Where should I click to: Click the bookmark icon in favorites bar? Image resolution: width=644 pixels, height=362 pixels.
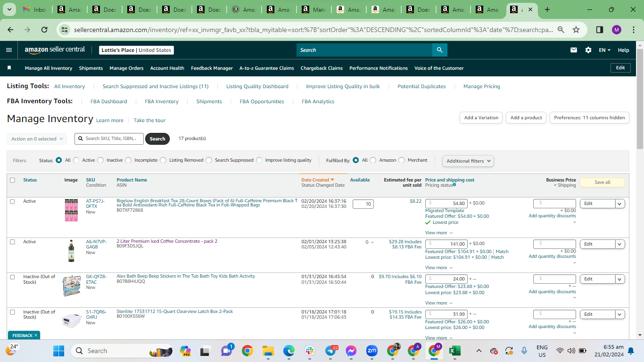point(9,68)
